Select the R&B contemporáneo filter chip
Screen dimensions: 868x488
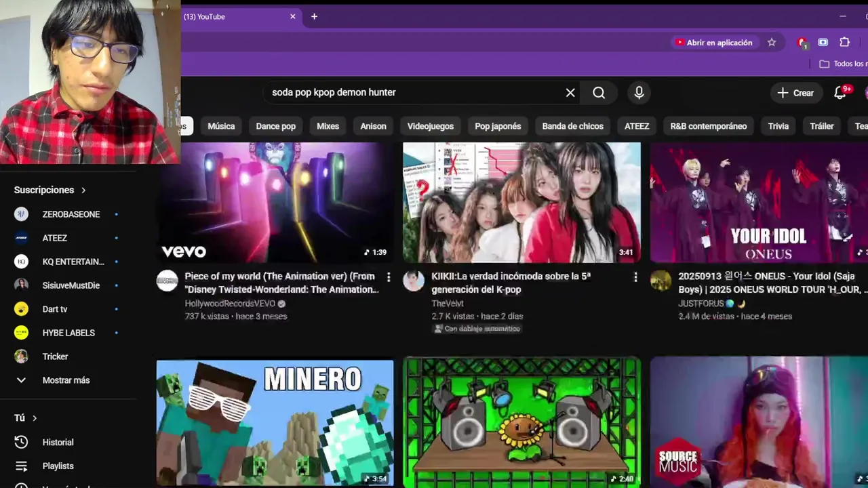(709, 126)
